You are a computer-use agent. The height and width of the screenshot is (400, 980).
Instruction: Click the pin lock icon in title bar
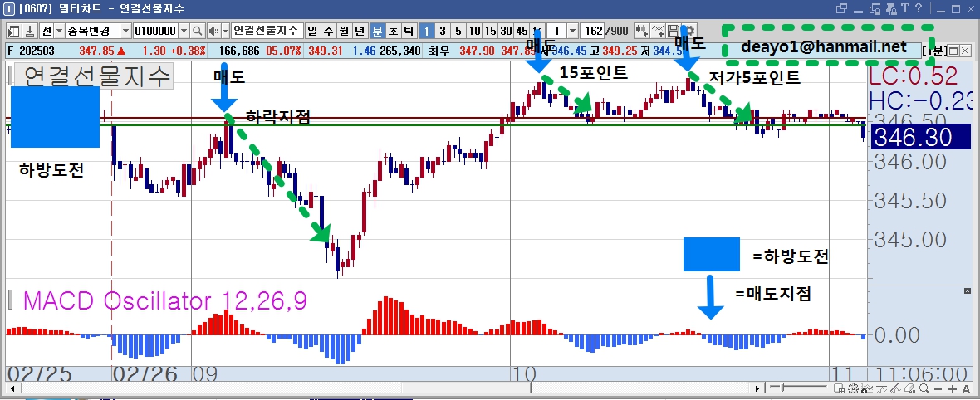pos(892,9)
